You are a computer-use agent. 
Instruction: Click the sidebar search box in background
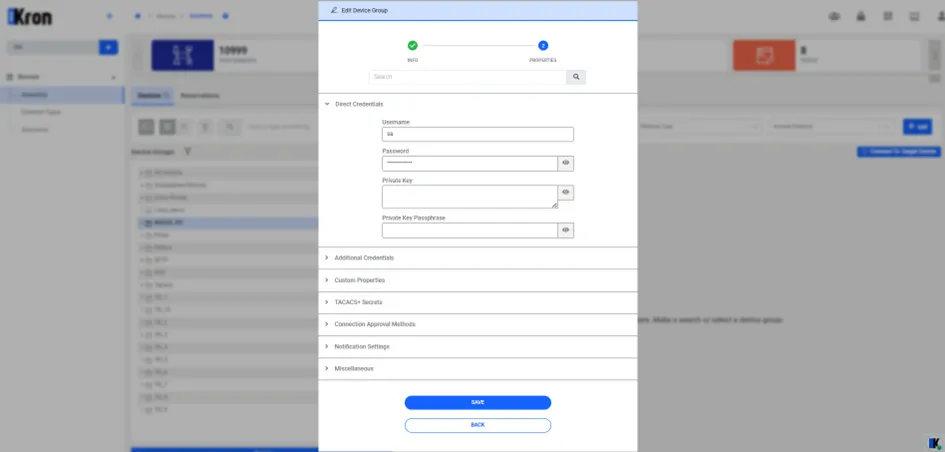coord(53,48)
